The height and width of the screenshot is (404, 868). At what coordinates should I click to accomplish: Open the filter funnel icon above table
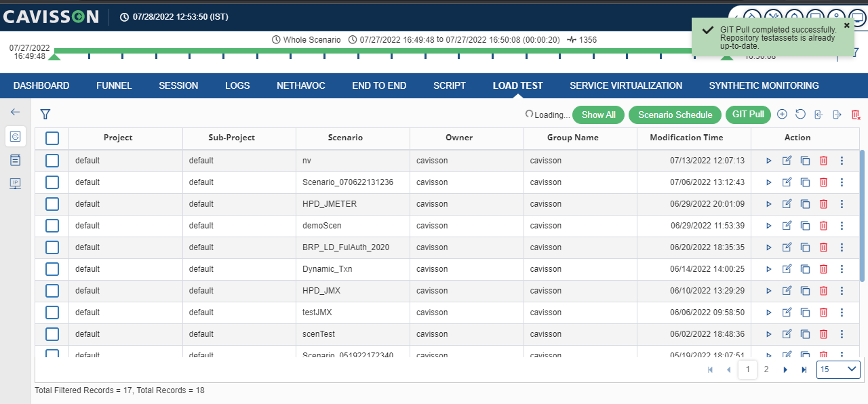pyautogui.click(x=45, y=115)
